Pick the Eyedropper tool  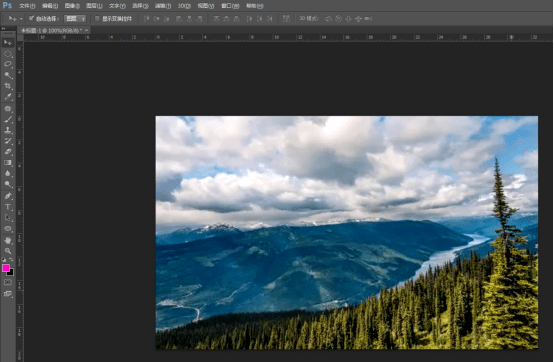8,97
